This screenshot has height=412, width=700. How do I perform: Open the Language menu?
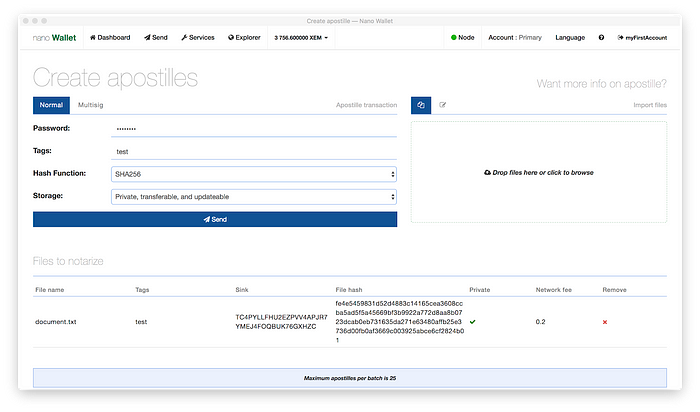tap(570, 37)
